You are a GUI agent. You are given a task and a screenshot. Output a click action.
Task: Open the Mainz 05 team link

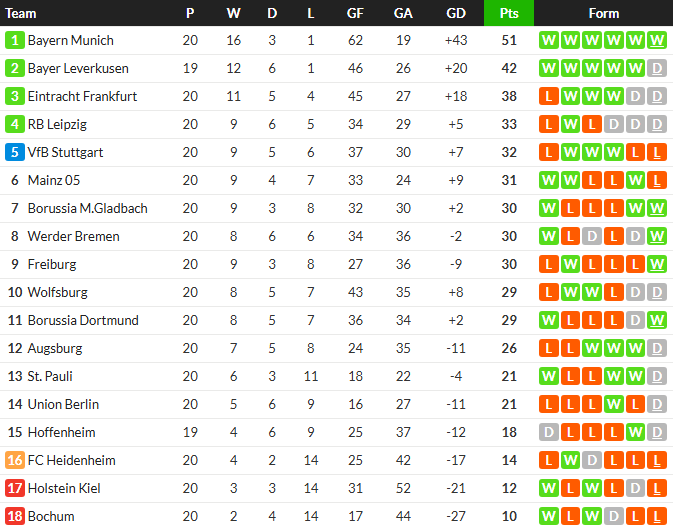55,181
